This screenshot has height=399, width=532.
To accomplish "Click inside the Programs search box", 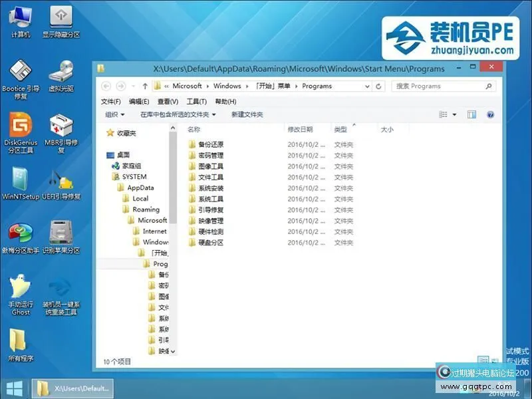I will point(439,86).
